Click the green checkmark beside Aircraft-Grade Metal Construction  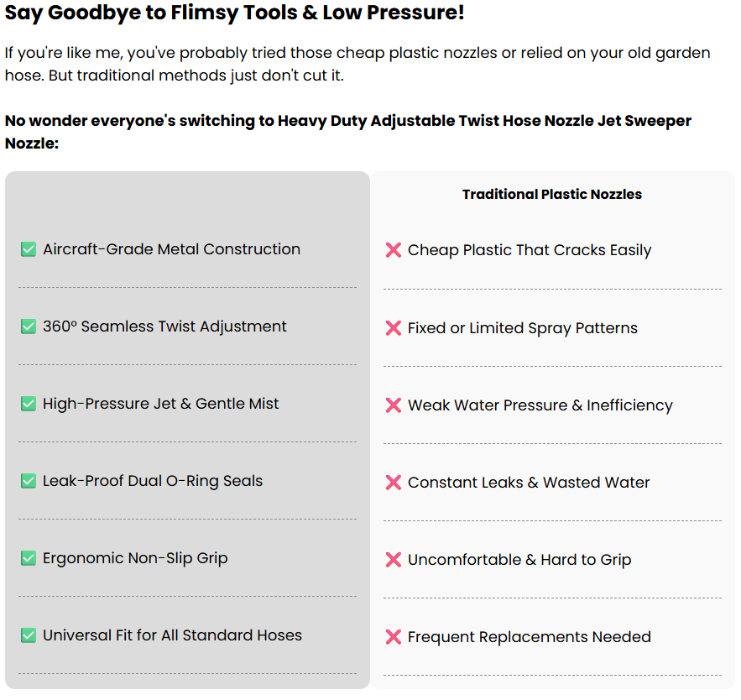[29, 249]
